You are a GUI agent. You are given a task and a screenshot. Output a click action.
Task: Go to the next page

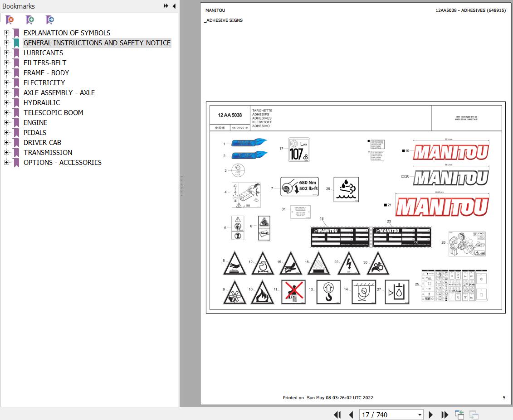tap(431, 415)
